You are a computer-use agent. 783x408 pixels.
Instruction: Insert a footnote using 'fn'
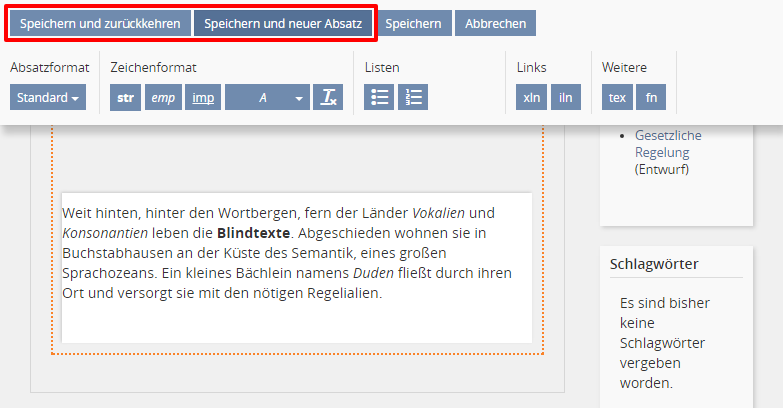pyautogui.click(x=651, y=97)
